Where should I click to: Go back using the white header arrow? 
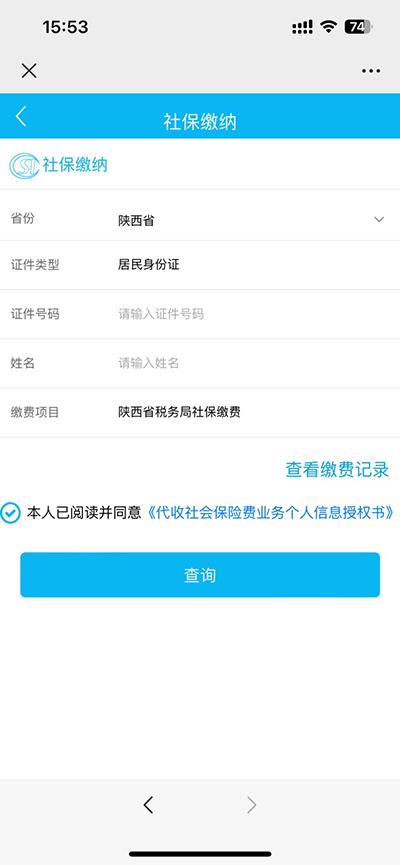pyautogui.click(x=20, y=116)
